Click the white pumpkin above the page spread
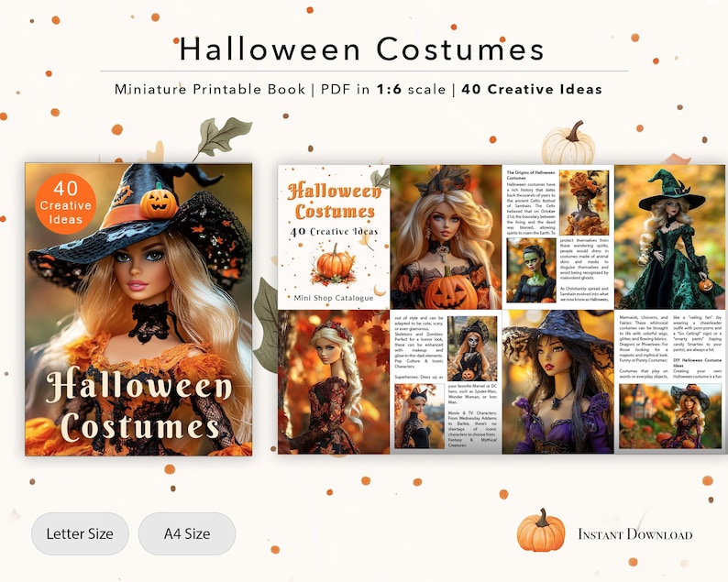728x582 pixels. tap(568, 143)
